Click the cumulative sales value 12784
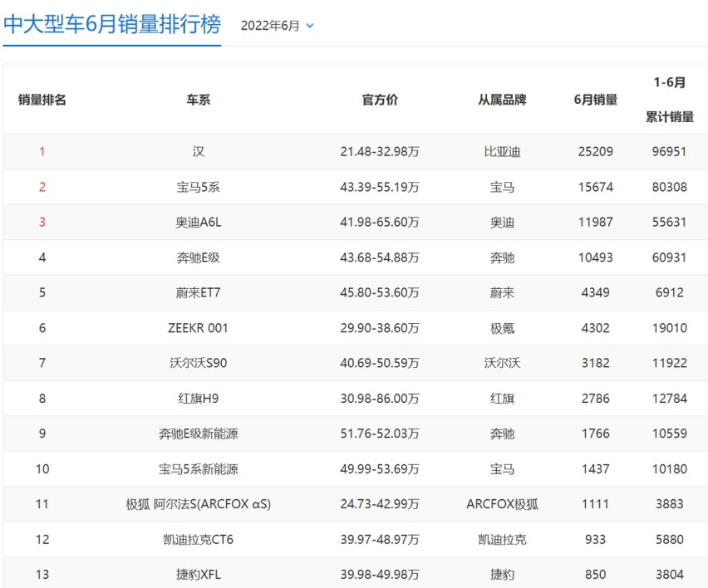 point(669,399)
